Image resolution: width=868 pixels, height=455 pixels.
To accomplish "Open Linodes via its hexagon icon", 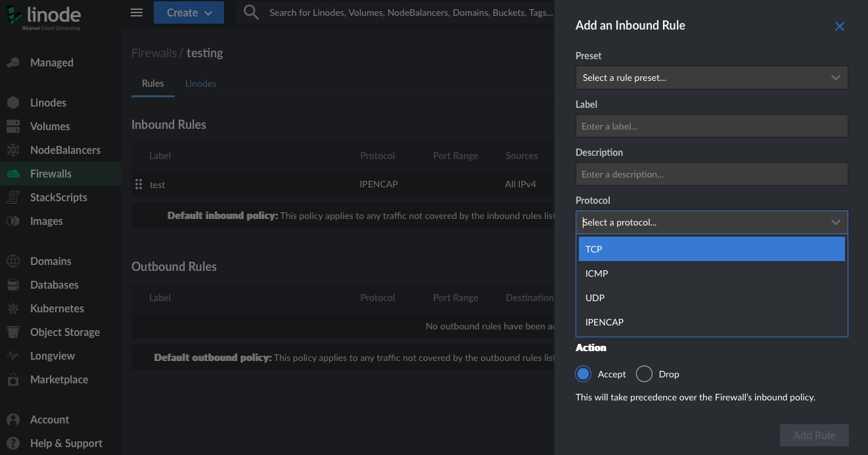I will (x=13, y=103).
